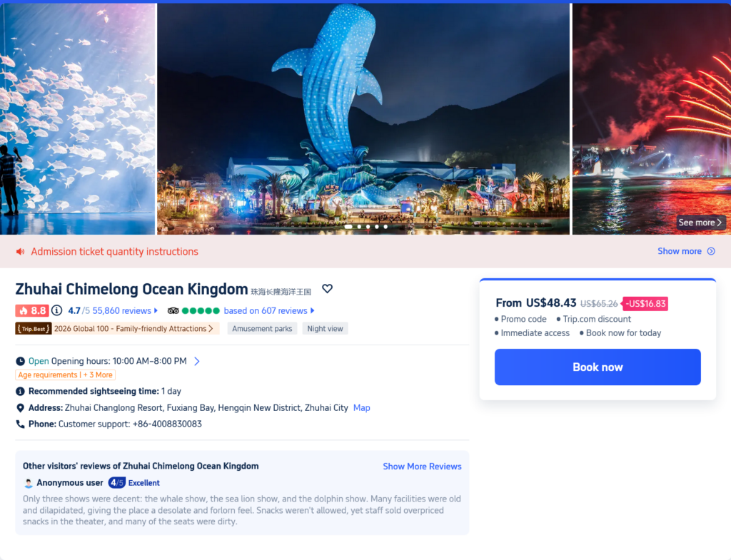Click the Trip.Best award badge
Viewport: 731px width, 560px height.
(x=34, y=328)
